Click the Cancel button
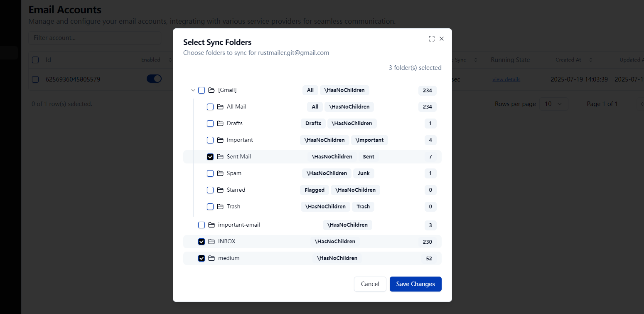644x314 pixels. [x=370, y=284]
